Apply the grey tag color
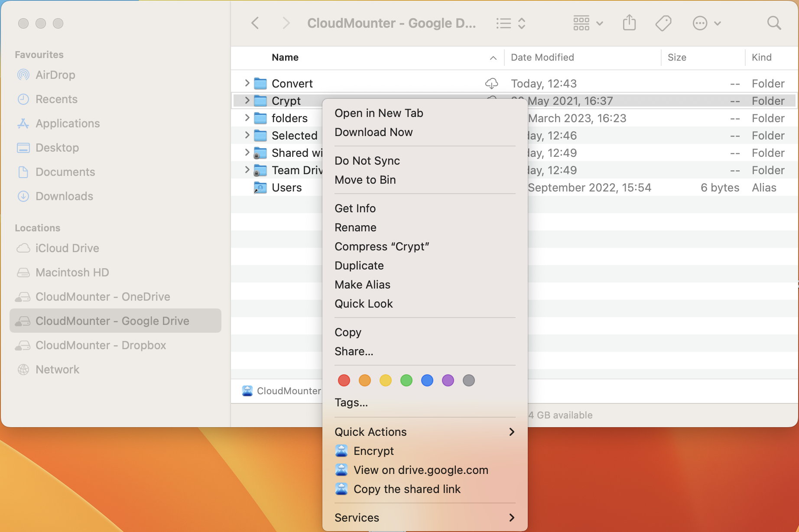This screenshot has height=532, width=799. 469,380
